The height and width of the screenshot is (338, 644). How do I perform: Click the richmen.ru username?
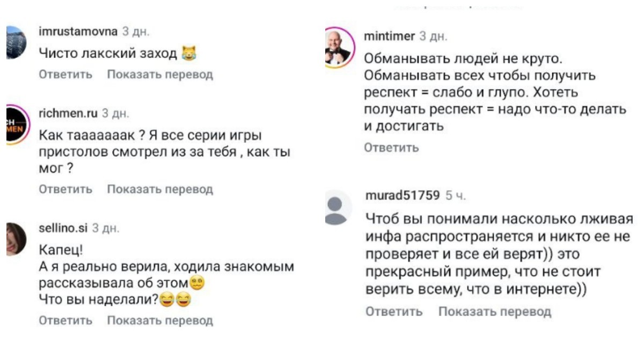coord(69,113)
